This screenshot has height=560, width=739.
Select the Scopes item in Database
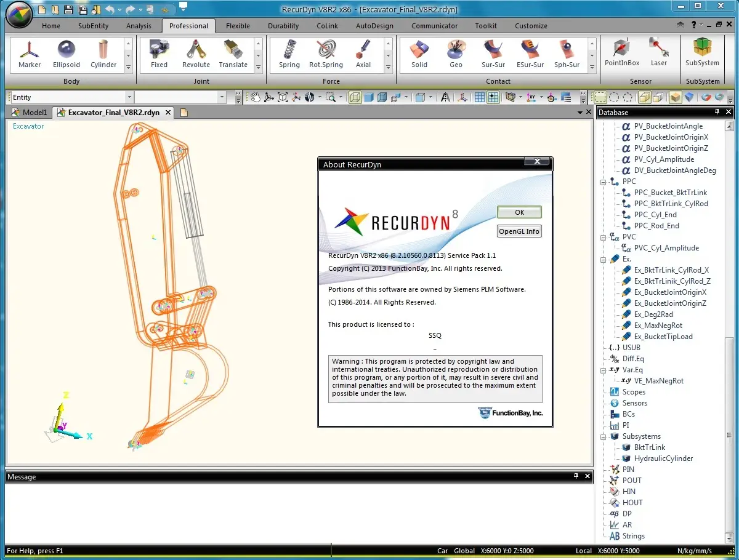(x=634, y=392)
